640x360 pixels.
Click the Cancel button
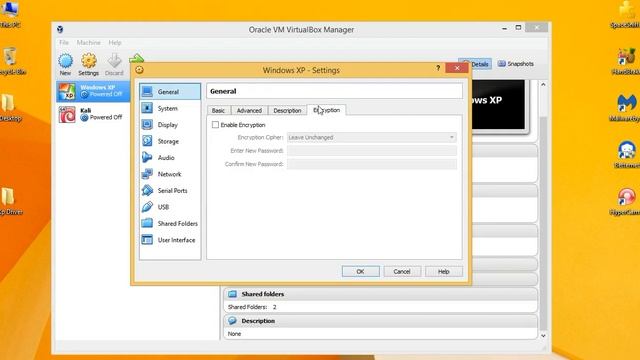[402, 271]
